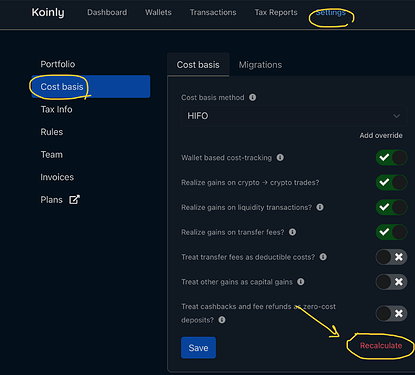Go to Wallets in top navigation
Viewport: 415px width, 375px height.
pos(158,12)
